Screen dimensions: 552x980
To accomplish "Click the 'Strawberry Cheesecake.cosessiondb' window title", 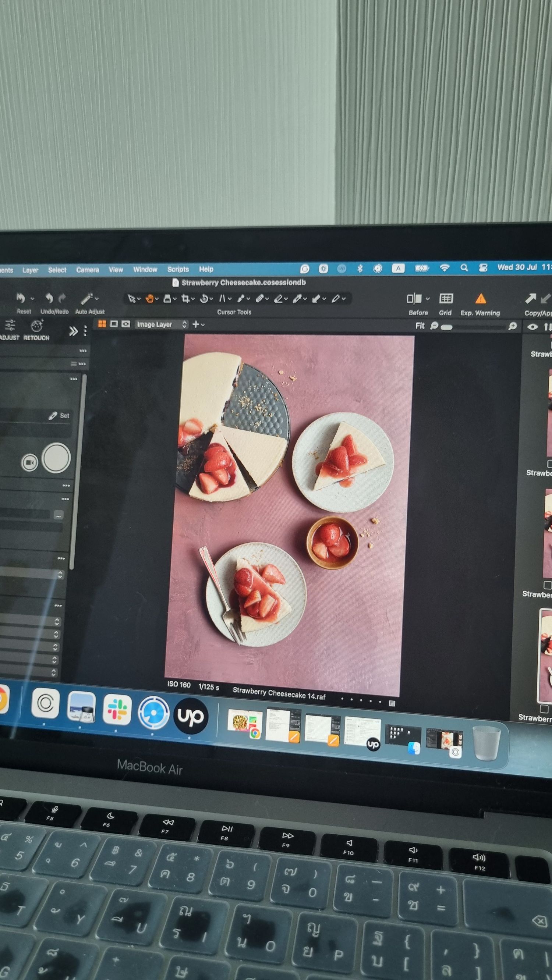I will pyautogui.click(x=244, y=283).
